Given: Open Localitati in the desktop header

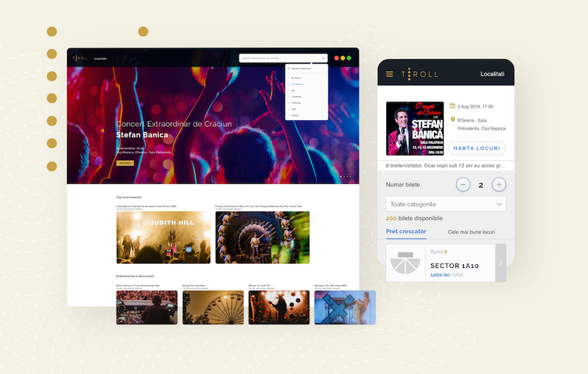Looking at the screenshot, I should pos(100,58).
